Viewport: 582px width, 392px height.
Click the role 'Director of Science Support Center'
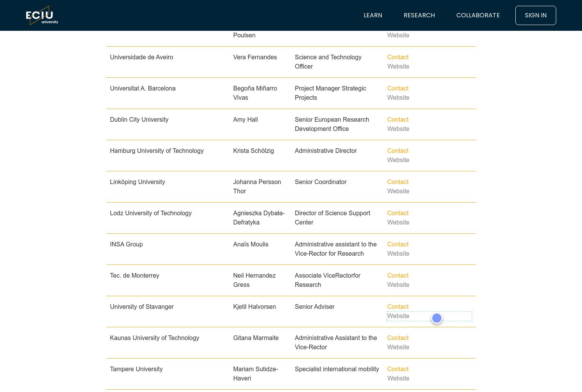[332, 218]
